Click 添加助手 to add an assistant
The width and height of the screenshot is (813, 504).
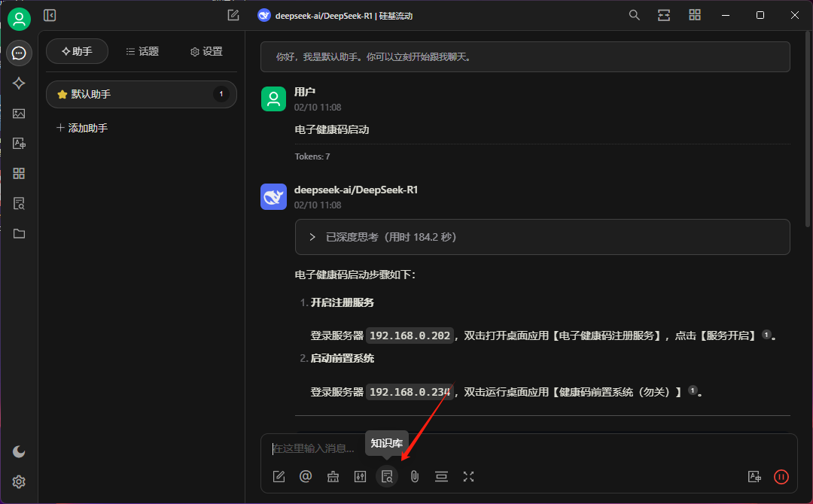tap(83, 128)
